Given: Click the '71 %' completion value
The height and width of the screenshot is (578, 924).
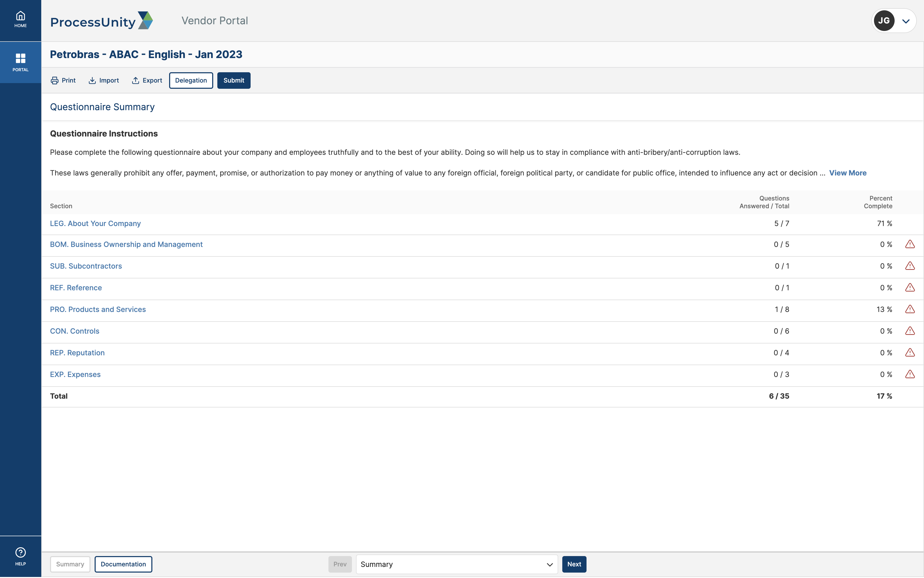Looking at the screenshot, I should 884,223.
